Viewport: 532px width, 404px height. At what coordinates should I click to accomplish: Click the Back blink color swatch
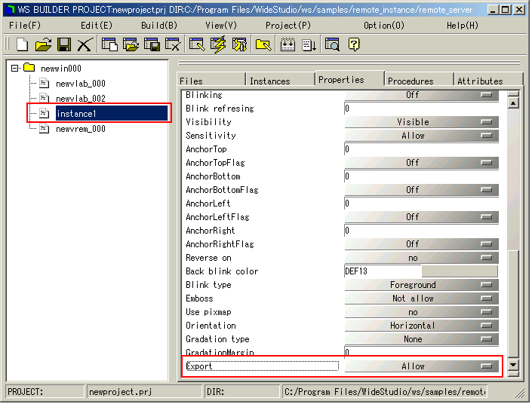click(460, 271)
